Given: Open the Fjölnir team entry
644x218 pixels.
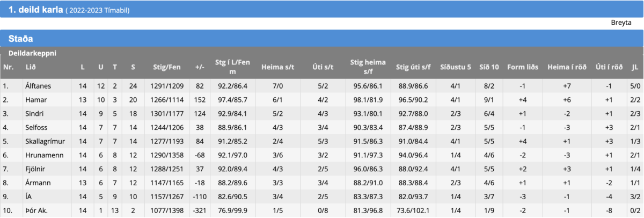Looking at the screenshot, I should 35,170.
